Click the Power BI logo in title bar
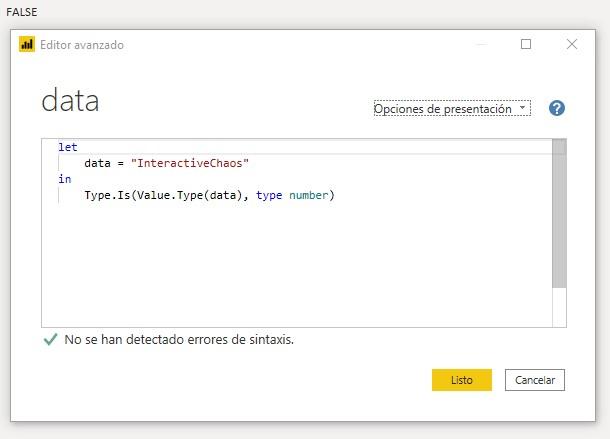This screenshot has height=439, width=610. 27,45
